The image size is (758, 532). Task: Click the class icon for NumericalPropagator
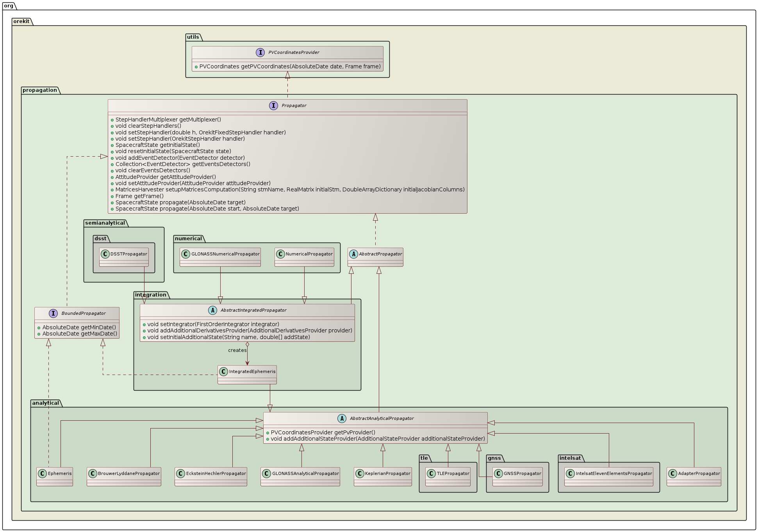pyautogui.click(x=281, y=254)
